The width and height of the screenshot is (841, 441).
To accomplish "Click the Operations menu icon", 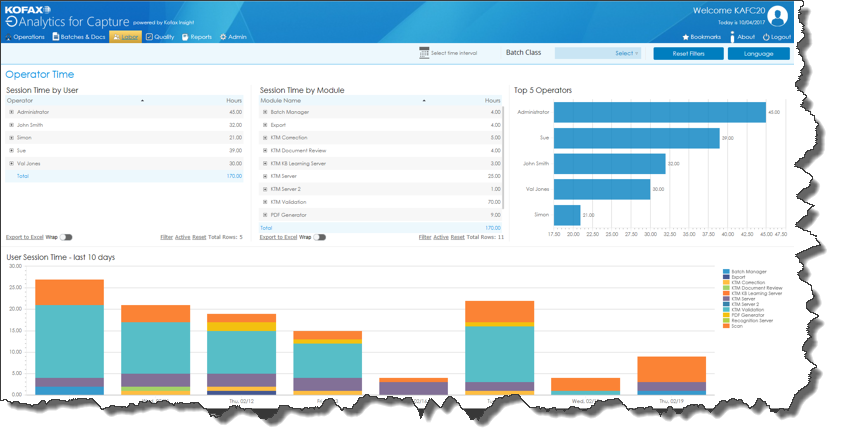I will coord(9,37).
